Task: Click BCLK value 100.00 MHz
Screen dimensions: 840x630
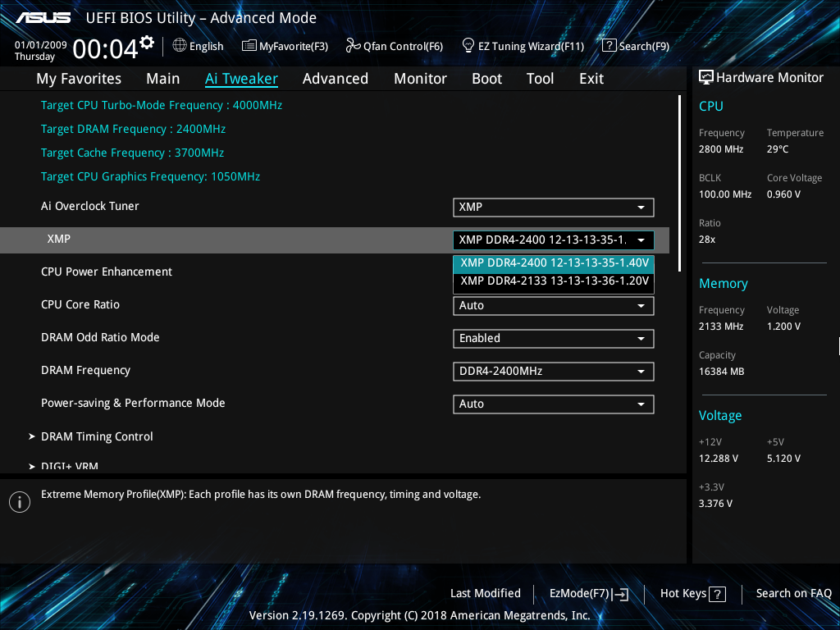Action: pos(725,194)
